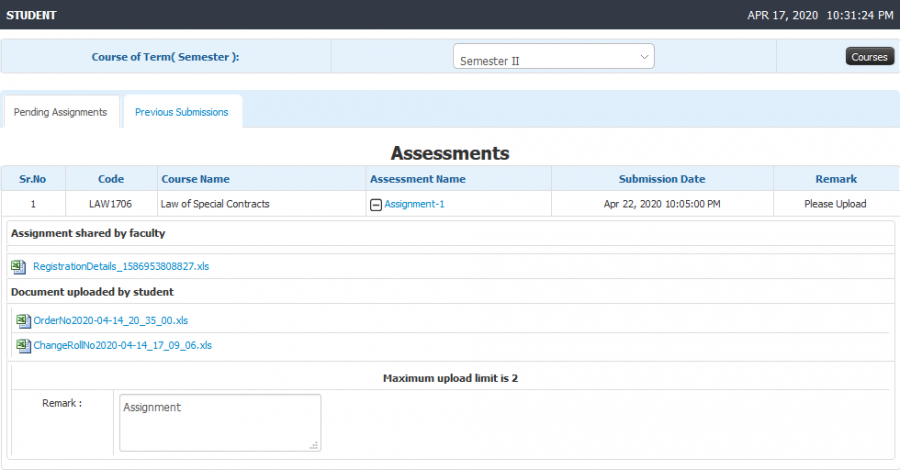Click the Sr.No column header

(33, 179)
